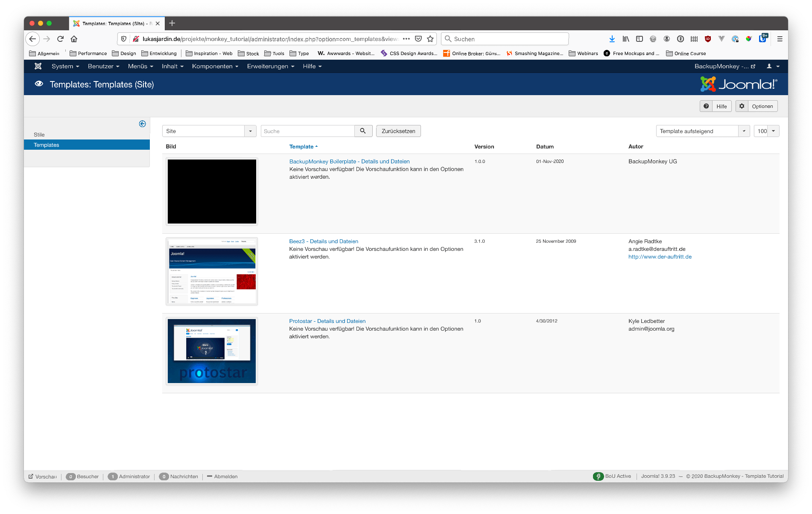
Task: Toggle the browser sidebar icon
Action: pos(640,39)
